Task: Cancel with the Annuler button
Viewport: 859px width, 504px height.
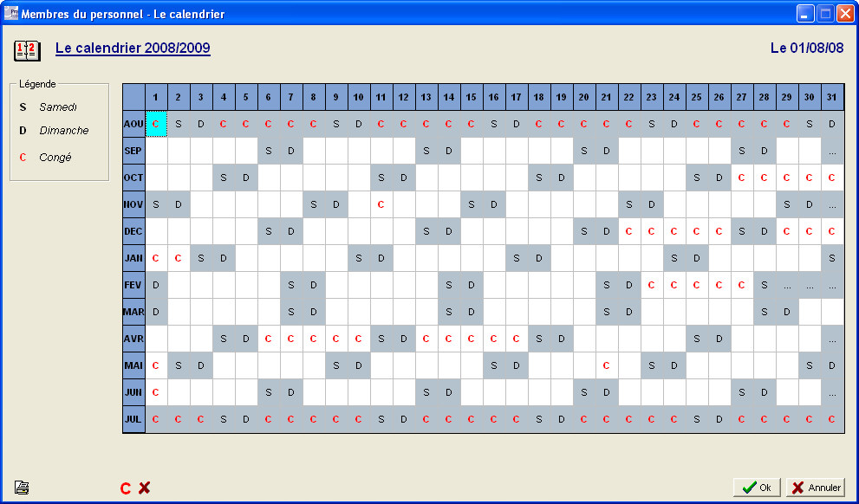Action: click(x=816, y=487)
